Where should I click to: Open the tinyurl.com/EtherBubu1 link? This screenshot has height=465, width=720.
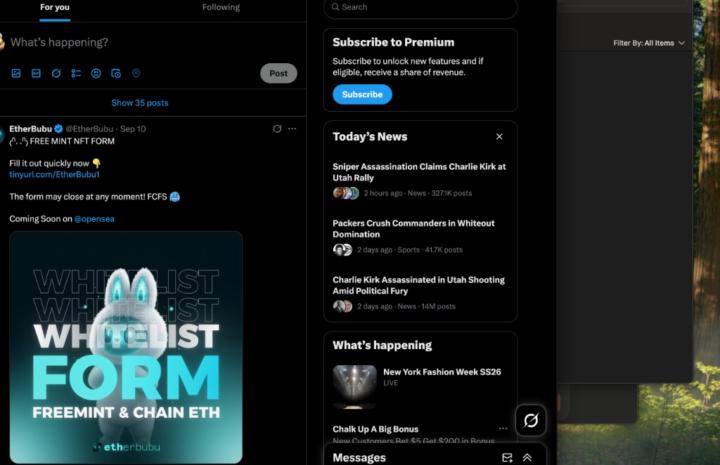click(54, 174)
